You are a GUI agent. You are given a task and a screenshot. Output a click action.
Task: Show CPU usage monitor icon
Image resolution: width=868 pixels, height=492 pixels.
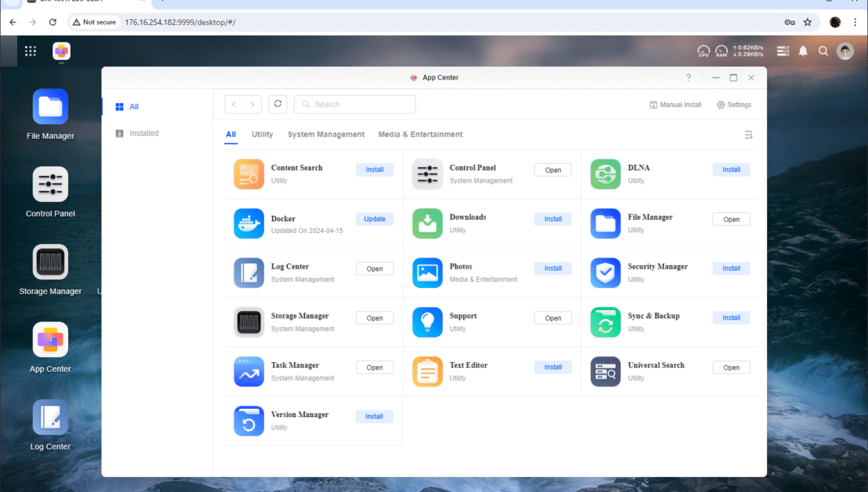click(703, 51)
